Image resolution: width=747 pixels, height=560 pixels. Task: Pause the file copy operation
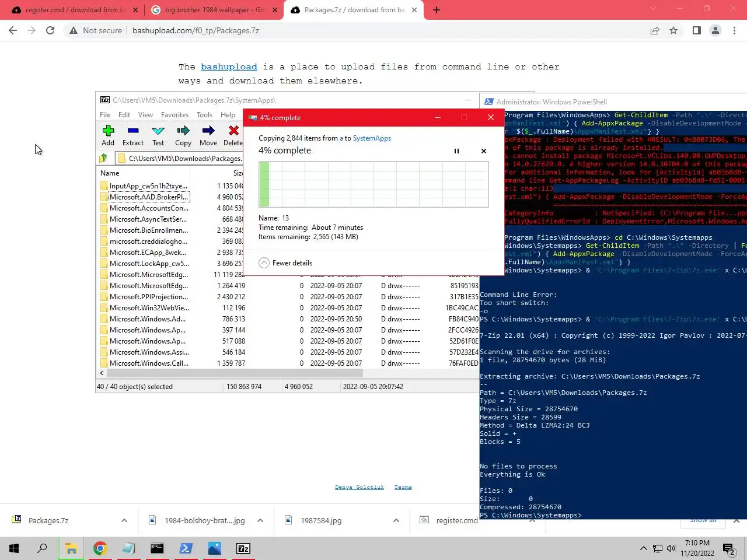[x=456, y=151]
